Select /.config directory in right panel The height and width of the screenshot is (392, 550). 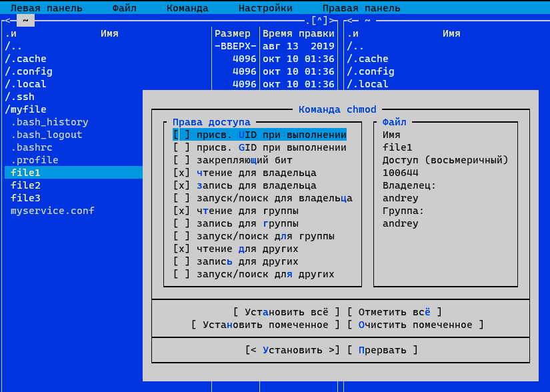point(371,71)
